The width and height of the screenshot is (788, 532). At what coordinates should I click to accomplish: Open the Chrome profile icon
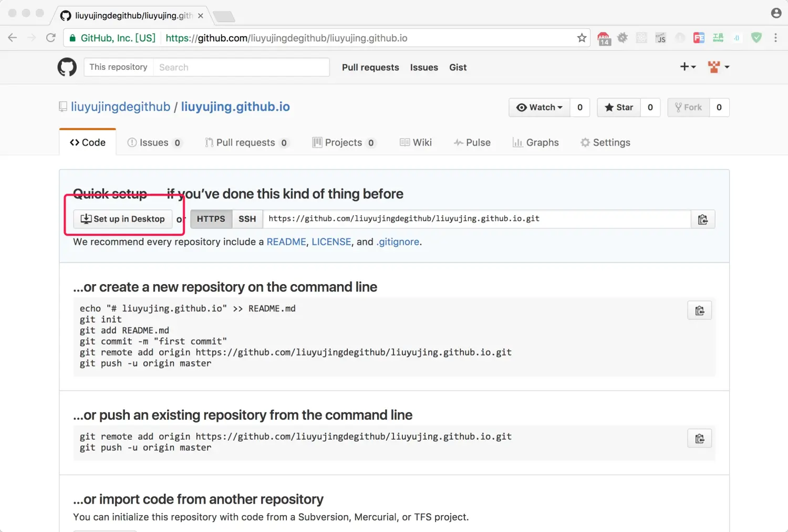pos(776,13)
